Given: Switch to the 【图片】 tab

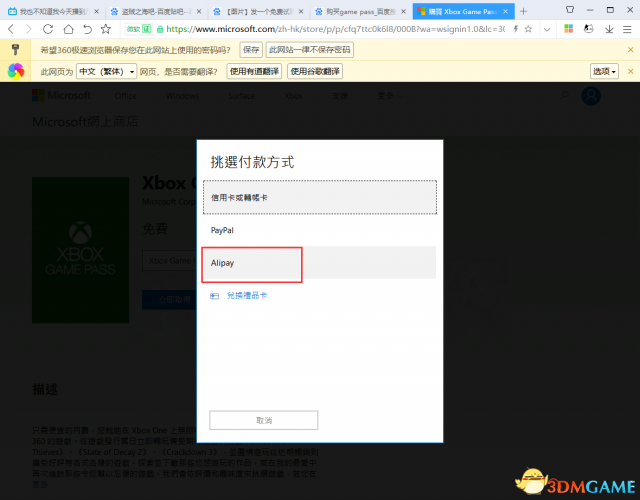Looking at the screenshot, I should point(258,11).
